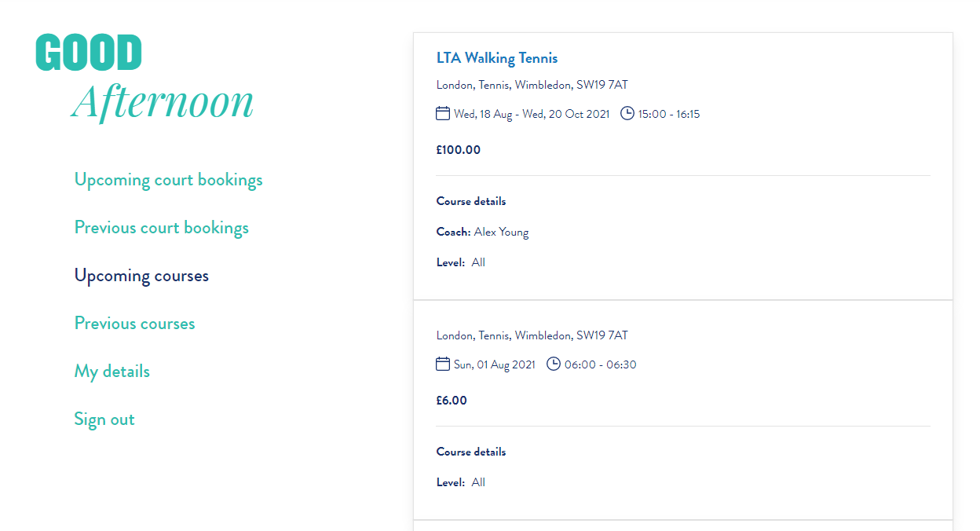Click the Wed, 18 Aug - Wed, 20 Oct 2021 date range
Screen dimensions: 980x531
pyautogui.click(x=532, y=114)
